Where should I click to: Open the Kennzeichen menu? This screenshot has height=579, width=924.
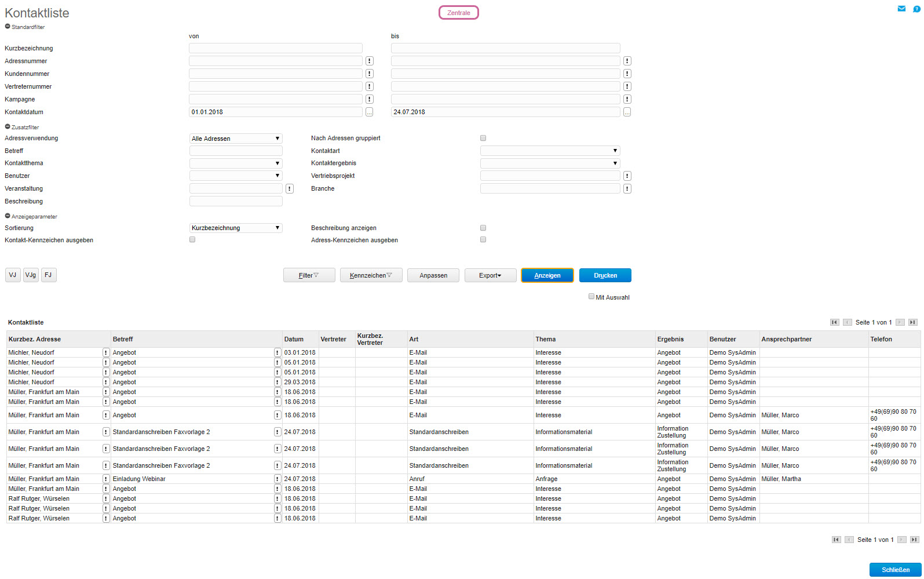coord(371,275)
